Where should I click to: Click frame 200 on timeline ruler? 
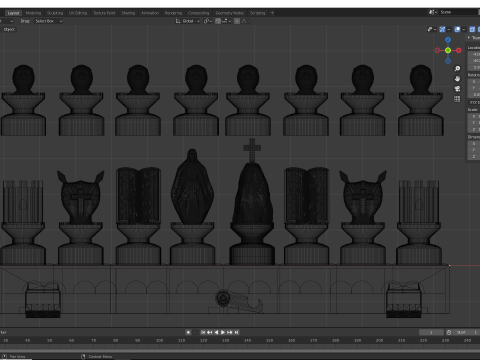tap(379, 341)
